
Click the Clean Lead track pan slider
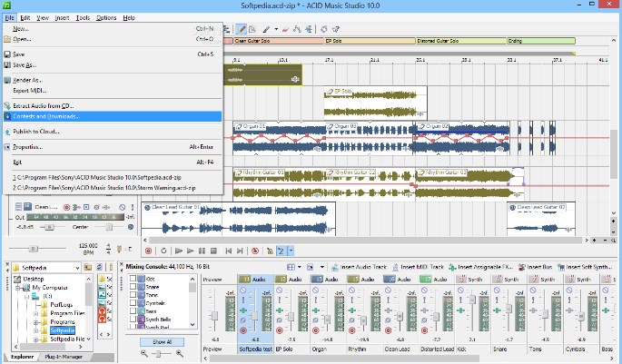[109, 227]
